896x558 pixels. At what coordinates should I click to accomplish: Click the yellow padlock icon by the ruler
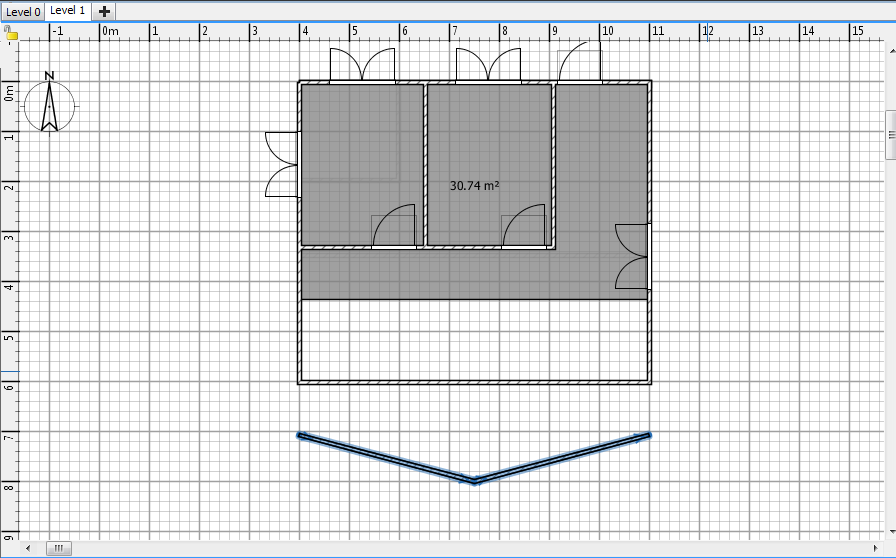pyautogui.click(x=11, y=34)
